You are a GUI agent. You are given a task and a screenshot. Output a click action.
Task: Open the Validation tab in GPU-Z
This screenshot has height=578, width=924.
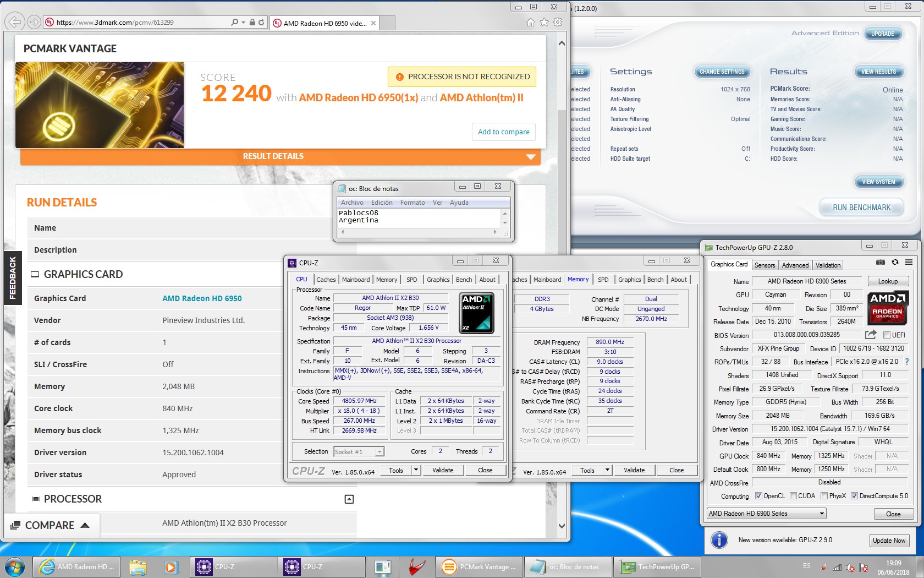click(828, 265)
